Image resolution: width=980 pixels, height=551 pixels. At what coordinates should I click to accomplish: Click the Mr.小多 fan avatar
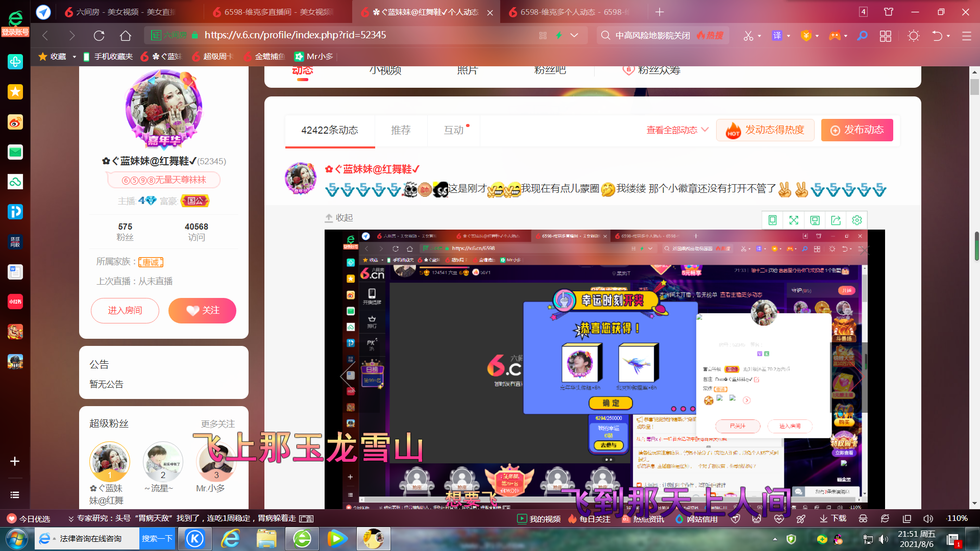coord(216,462)
